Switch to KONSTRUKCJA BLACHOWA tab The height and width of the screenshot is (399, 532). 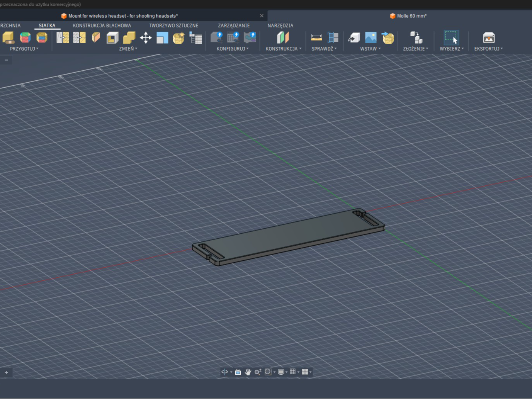click(102, 25)
